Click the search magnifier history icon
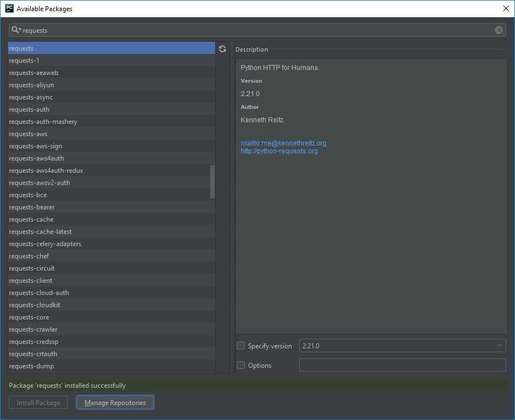Image resolution: width=515 pixels, height=420 pixels. 16,30
